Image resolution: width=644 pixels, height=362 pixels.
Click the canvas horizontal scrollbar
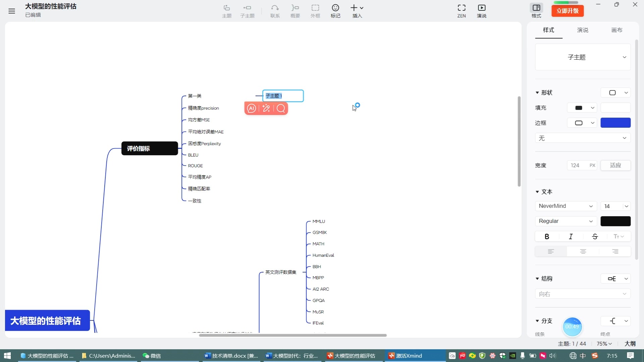293,335
